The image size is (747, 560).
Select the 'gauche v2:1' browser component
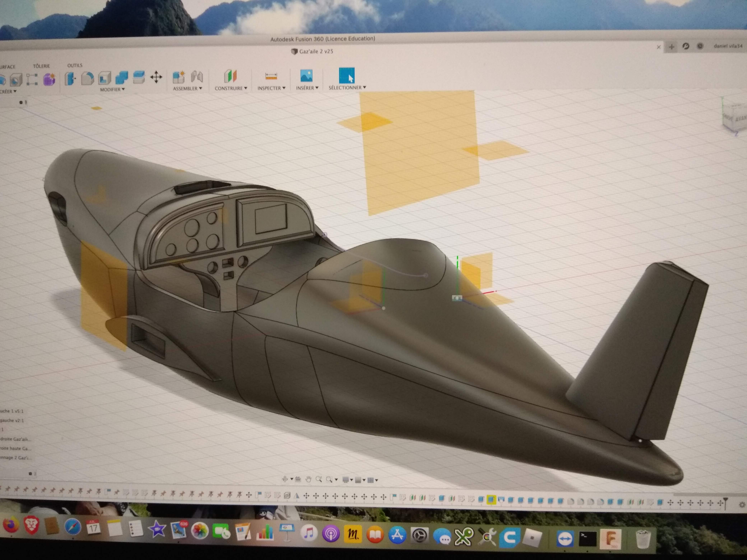coord(12,420)
